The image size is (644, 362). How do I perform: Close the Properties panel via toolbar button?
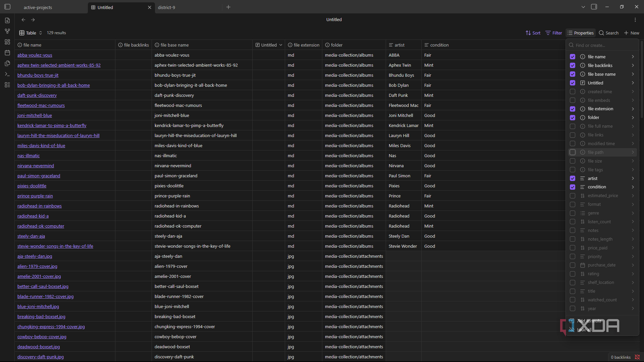[x=580, y=33]
